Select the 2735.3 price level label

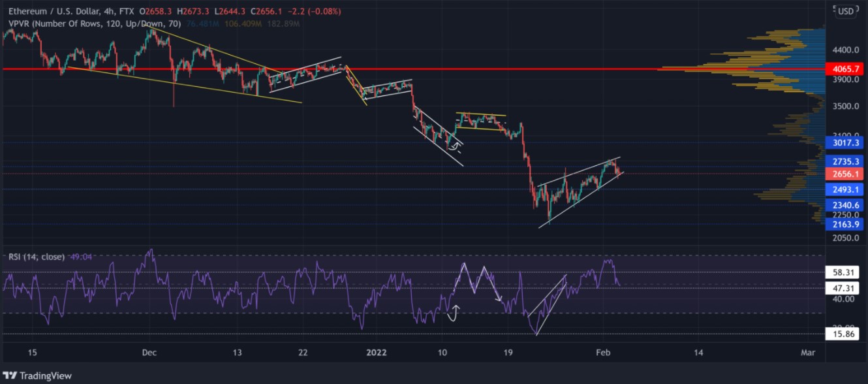(x=845, y=161)
